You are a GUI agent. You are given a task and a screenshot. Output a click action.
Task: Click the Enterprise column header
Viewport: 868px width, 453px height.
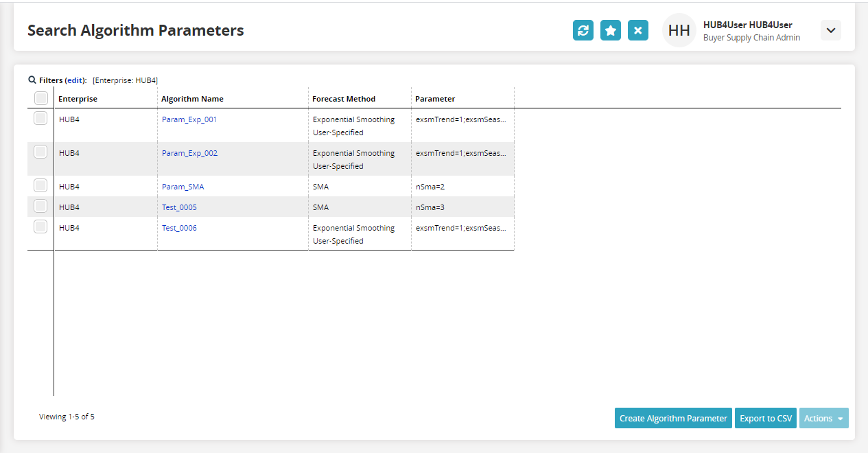(78, 99)
